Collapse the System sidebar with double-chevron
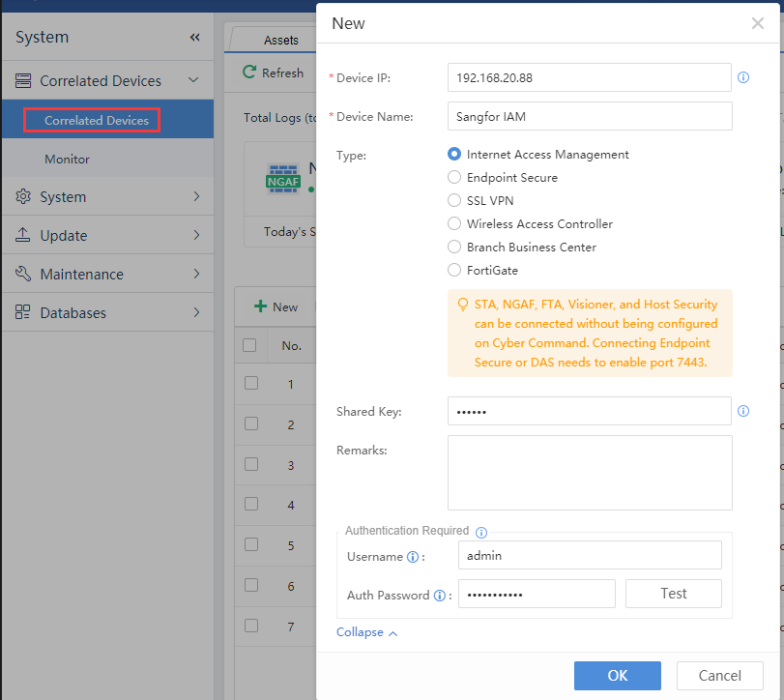Screen dimensions: 784x700 pyautogui.click(x=194, y=38)
